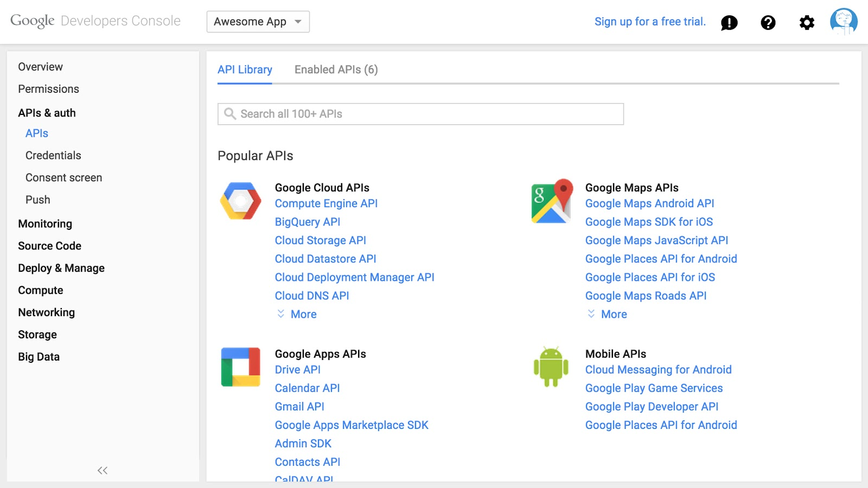Open Google Play Developer API link
Viewport: 868px width, 488px height.
652,407
